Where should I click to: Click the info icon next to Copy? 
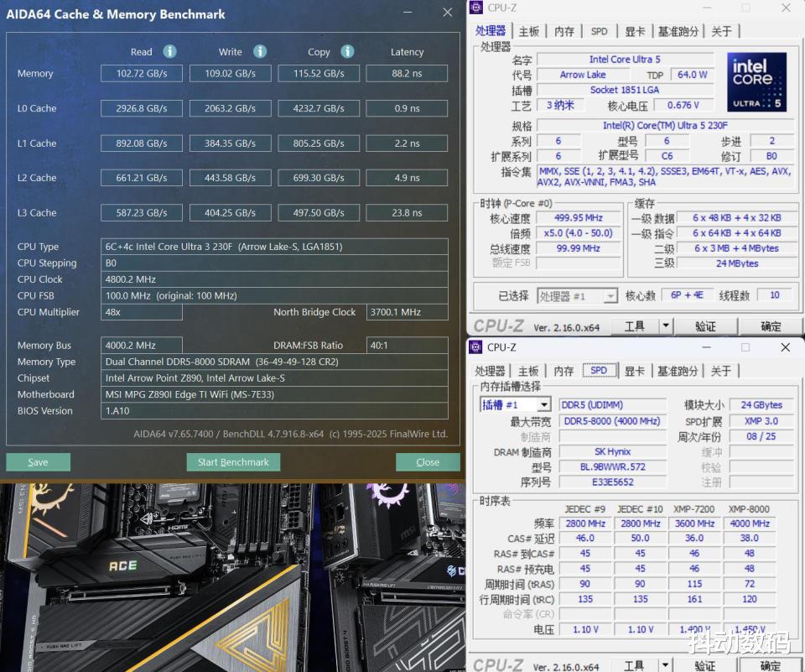(348, 51)
